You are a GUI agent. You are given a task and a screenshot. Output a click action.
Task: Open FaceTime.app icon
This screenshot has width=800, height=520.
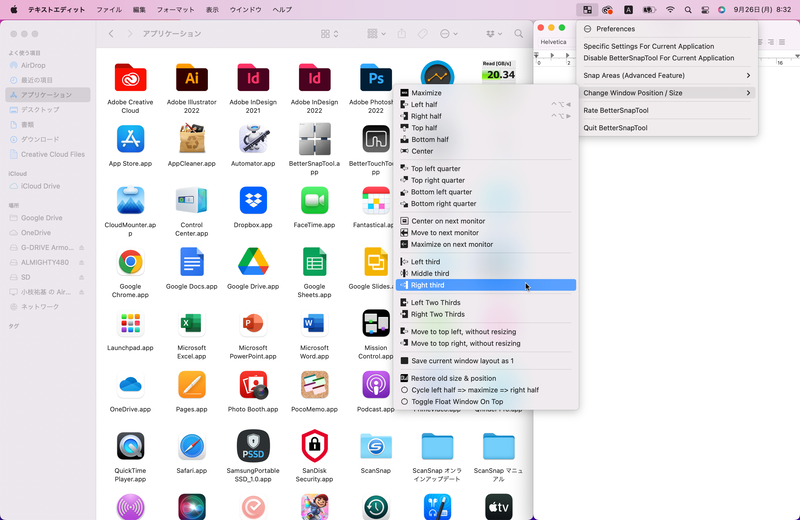314,200
